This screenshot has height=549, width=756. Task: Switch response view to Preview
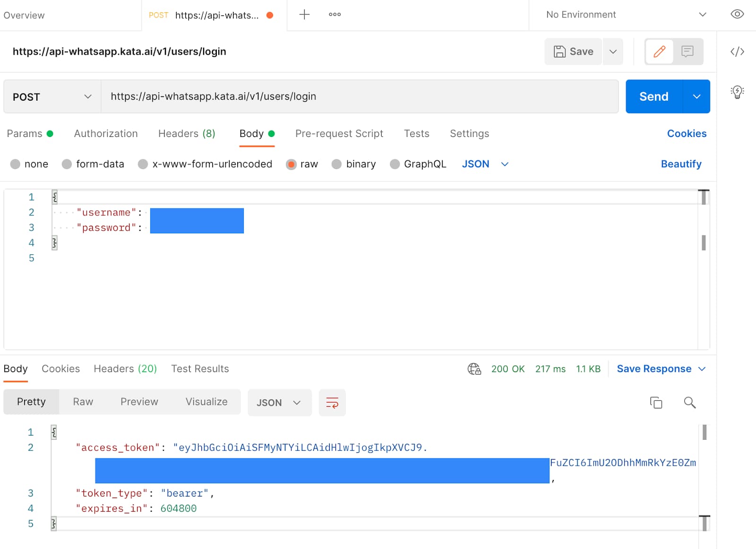point(139,402)
